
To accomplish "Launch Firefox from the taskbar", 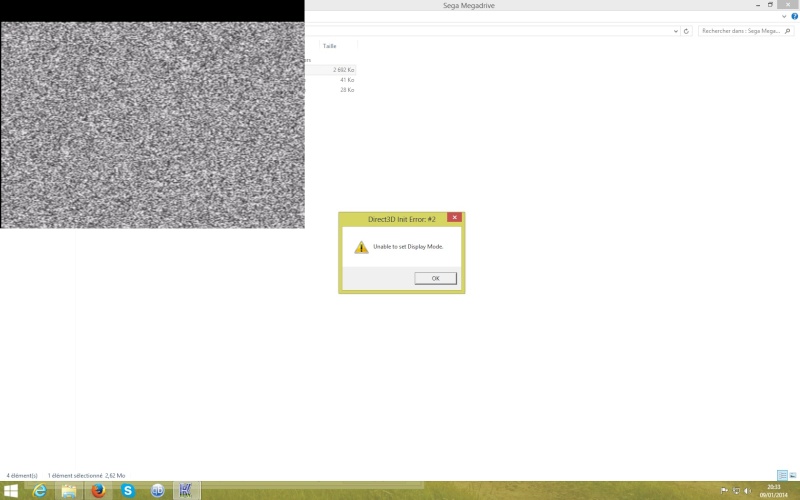I will (x=98, y=491).
